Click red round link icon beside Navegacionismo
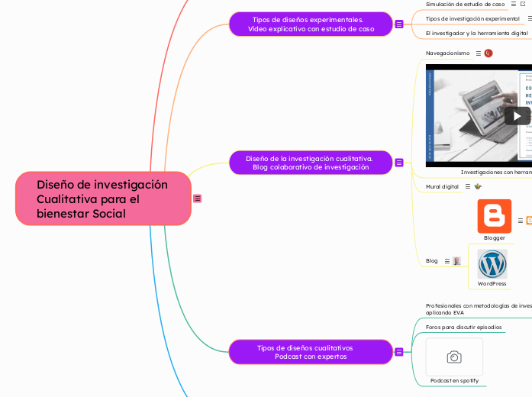532x397 pixels. [x=488, y=53]
